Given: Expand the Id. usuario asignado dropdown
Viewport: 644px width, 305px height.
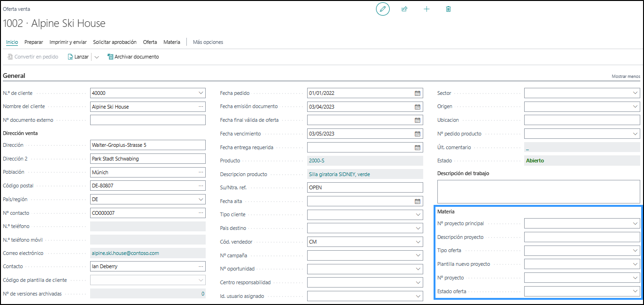Looking at the screenshot, I should pos(418,296).
